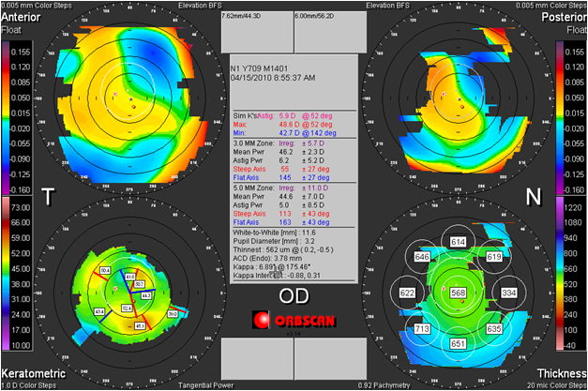Click the 646 thickness reading circle
Image resolution: width=588 pixels, height=391 pixels.
pos(422,256)
